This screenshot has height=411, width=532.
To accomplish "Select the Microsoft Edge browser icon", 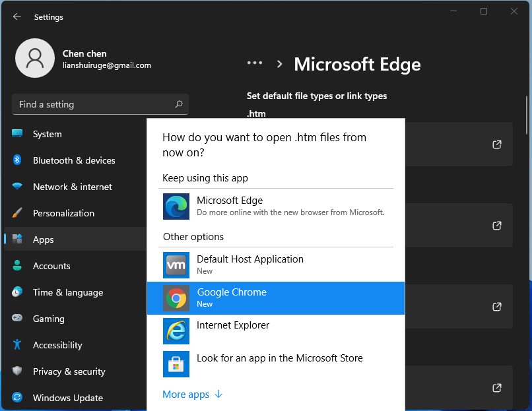I will (x=176, y=206).
